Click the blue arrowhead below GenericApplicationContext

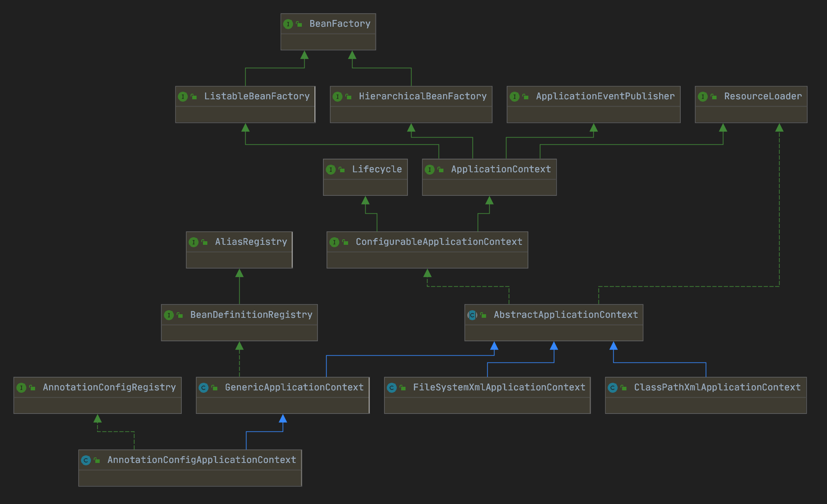(283, 419)
